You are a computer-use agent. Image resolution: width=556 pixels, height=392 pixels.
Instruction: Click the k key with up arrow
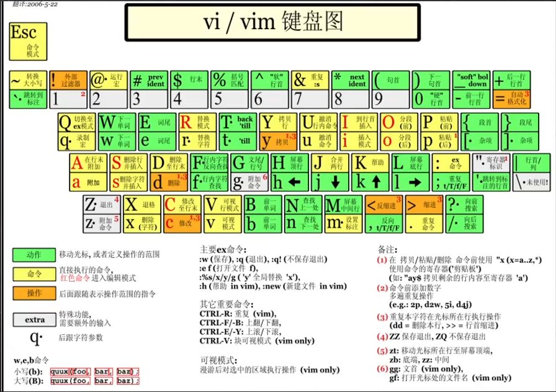(370, 182)
